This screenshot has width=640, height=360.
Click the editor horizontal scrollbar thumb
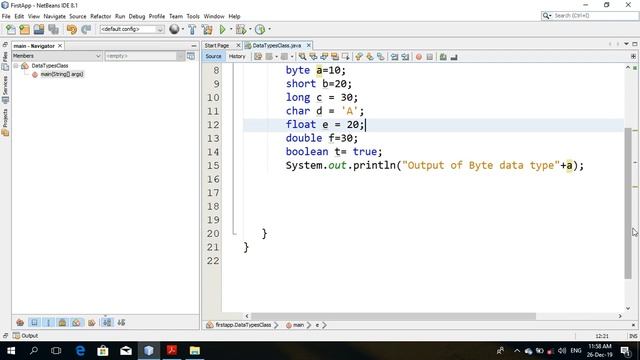[393, 316]
